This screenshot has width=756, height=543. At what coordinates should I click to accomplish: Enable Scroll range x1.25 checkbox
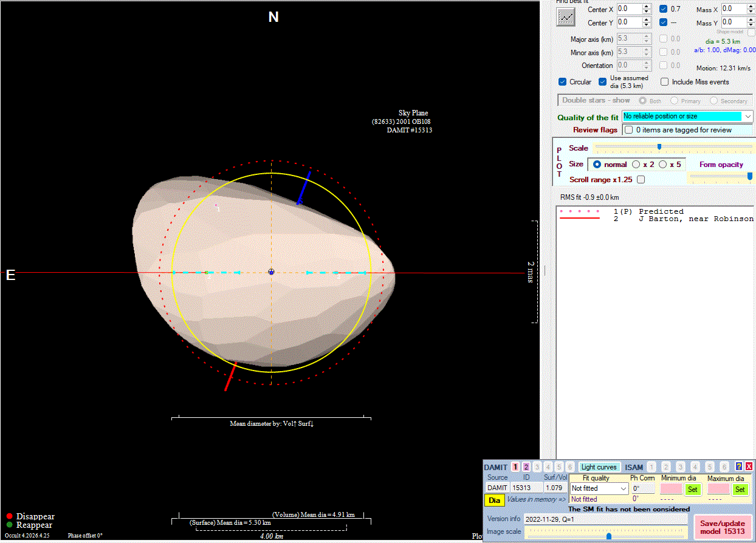click(640, 180)
